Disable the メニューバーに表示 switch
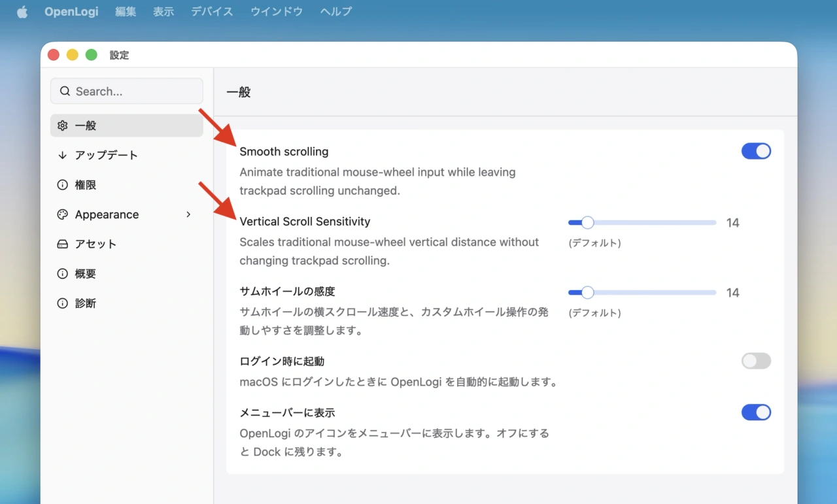This screenshot has height=504, width=837. [756, 412]
